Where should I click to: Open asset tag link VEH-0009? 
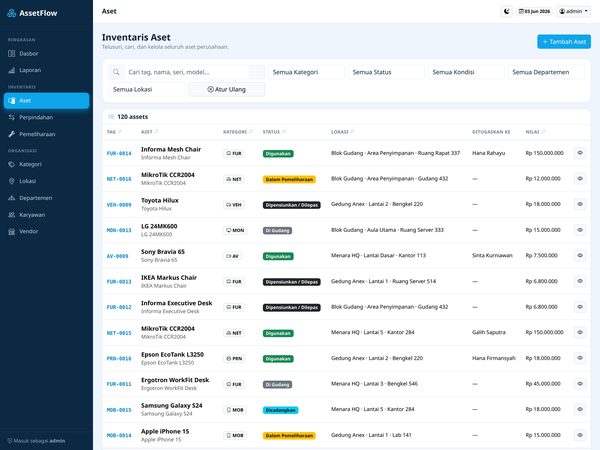pos(119,205)
